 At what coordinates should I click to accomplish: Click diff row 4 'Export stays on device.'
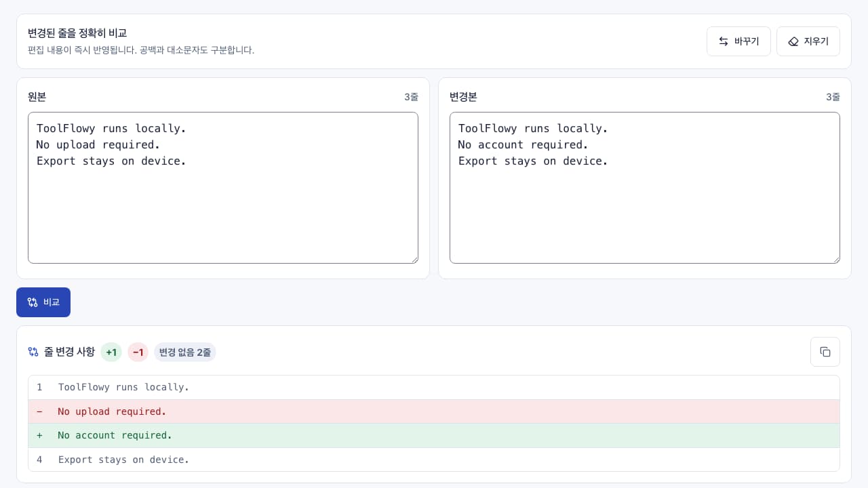point(434,460)
